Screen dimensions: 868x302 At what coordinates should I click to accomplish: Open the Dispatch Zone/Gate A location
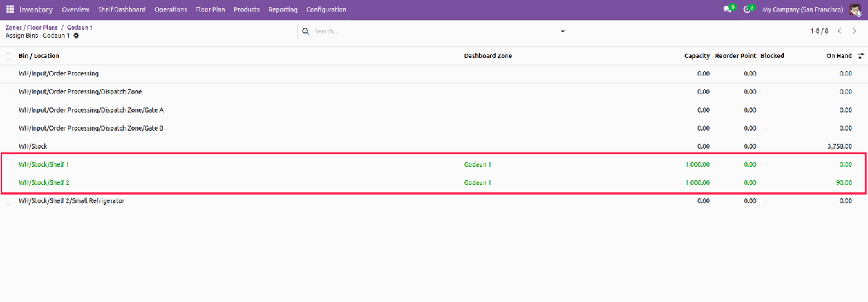click(91, 110)
